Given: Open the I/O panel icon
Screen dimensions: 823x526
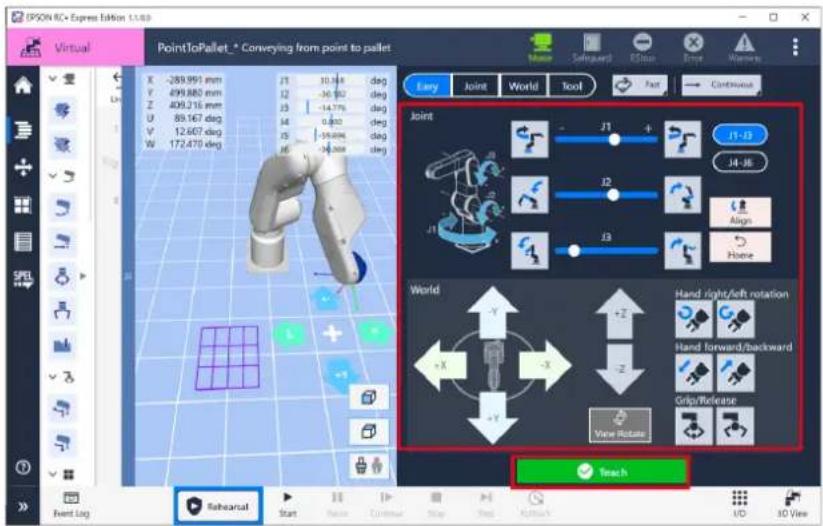Looking at the screenshot, I should coord(740,503).
